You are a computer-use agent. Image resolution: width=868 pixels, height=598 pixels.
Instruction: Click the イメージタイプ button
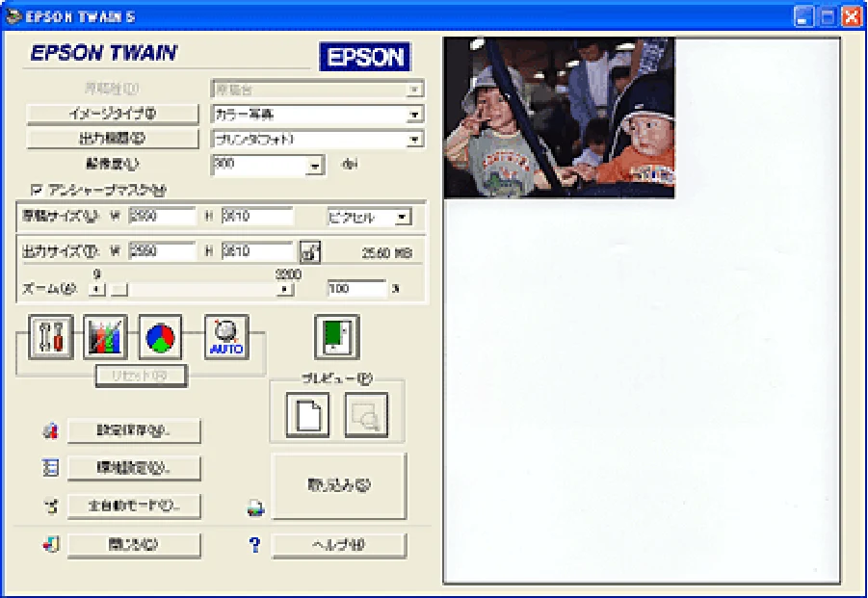[113, 114]
